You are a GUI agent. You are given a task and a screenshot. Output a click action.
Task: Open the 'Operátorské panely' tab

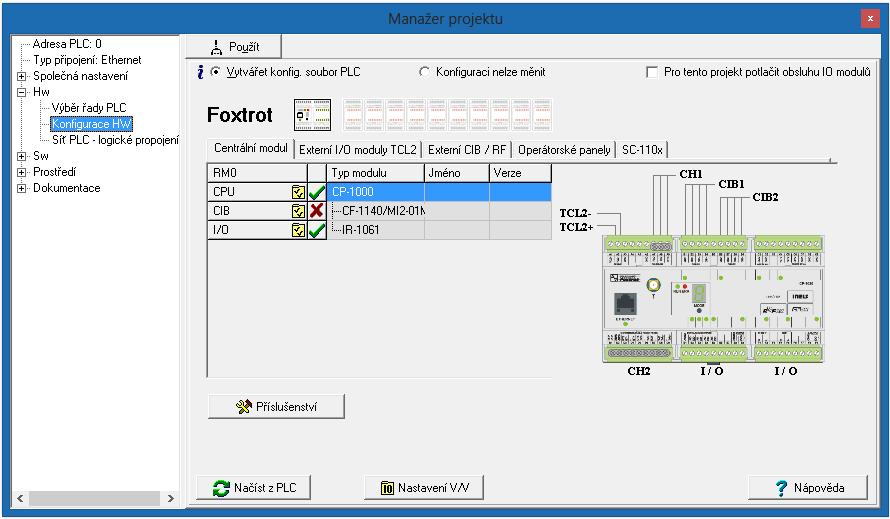tap(564, 150)
